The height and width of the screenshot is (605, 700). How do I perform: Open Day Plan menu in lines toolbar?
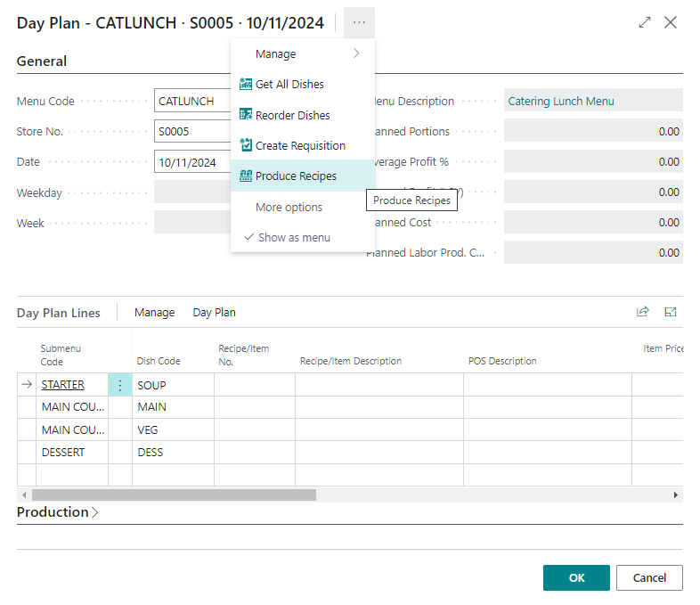[x=214, y=313]
